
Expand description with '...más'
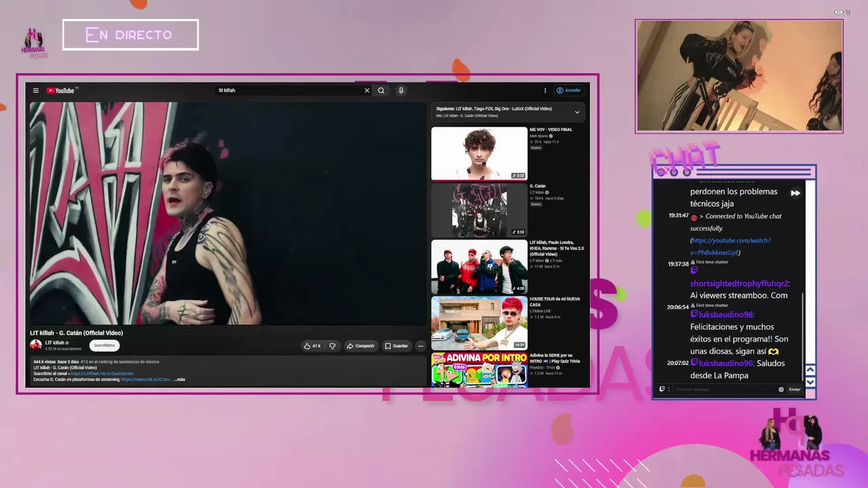click(179, 380)
